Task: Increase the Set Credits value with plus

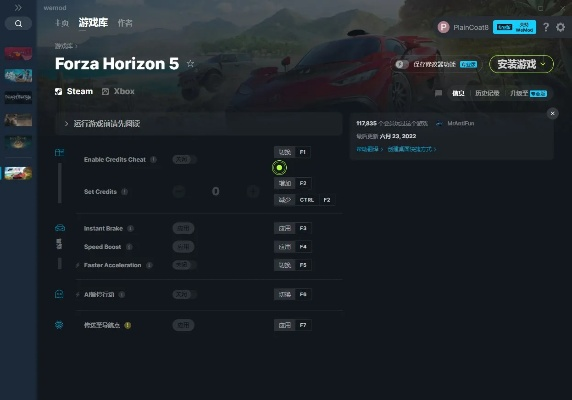Action: (253, 191)
